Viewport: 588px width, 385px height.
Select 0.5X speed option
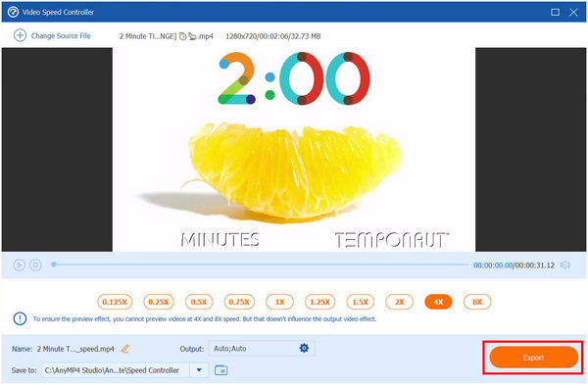point(199,302)
